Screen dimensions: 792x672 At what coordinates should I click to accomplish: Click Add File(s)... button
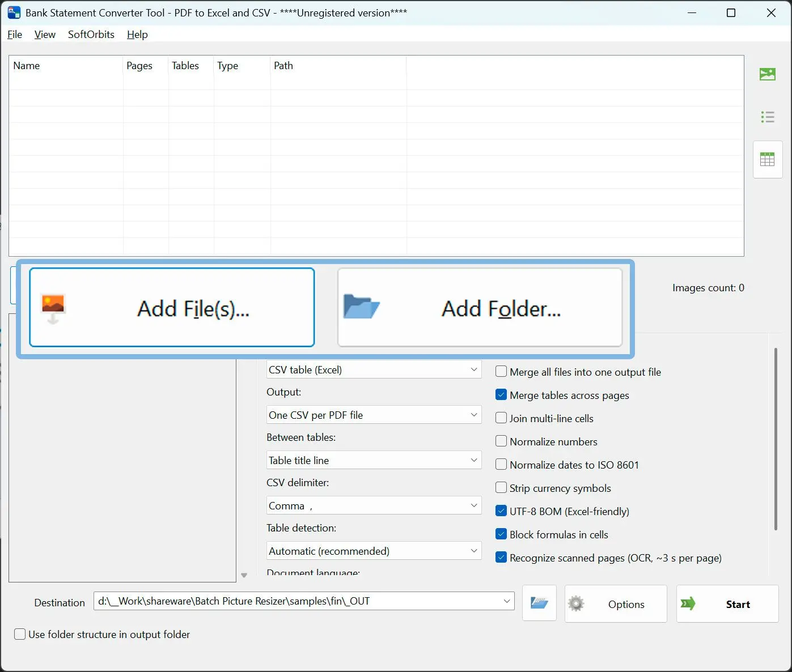pyautogui.click(x=172, y=307)
